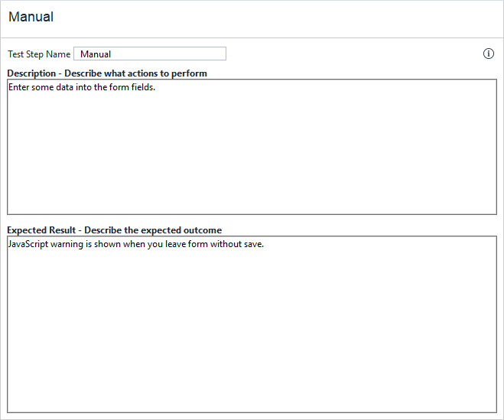Click the Description section label
504x420 pixels.
click(x=107, y=73)
